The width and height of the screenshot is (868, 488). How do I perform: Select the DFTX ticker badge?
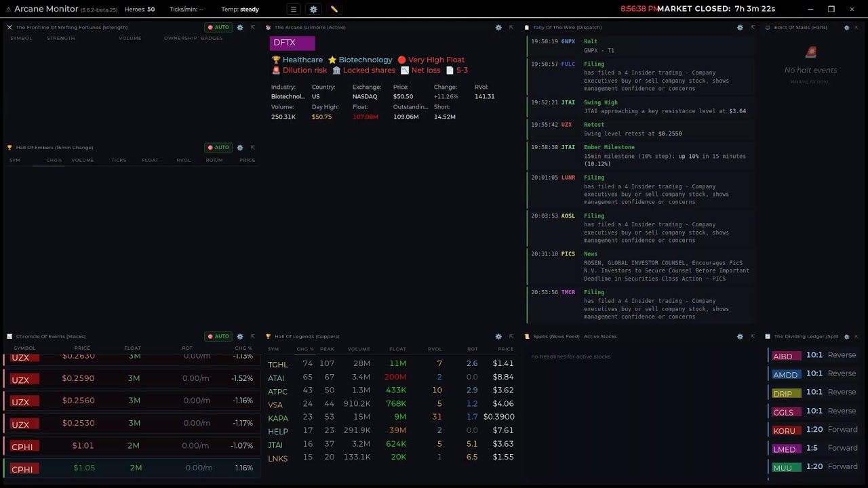292,43
